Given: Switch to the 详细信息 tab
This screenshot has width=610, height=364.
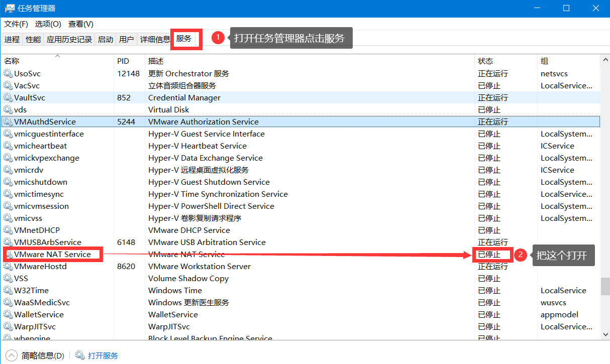Looking at the screenshot, I should (155, 39).
